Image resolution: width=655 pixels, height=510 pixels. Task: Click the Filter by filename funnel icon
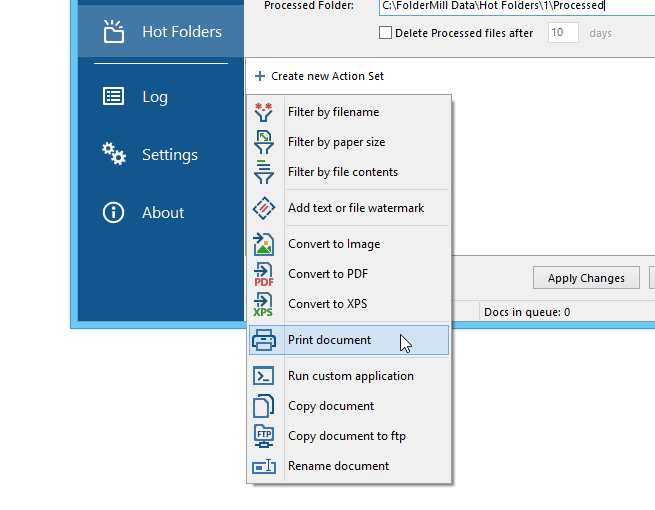(x=264, y=112)
